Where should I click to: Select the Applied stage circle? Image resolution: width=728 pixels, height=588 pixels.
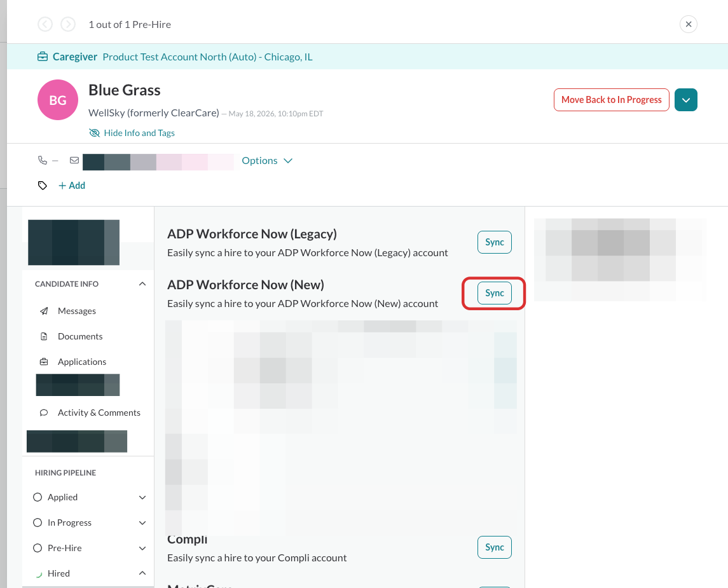pos(38,497)
